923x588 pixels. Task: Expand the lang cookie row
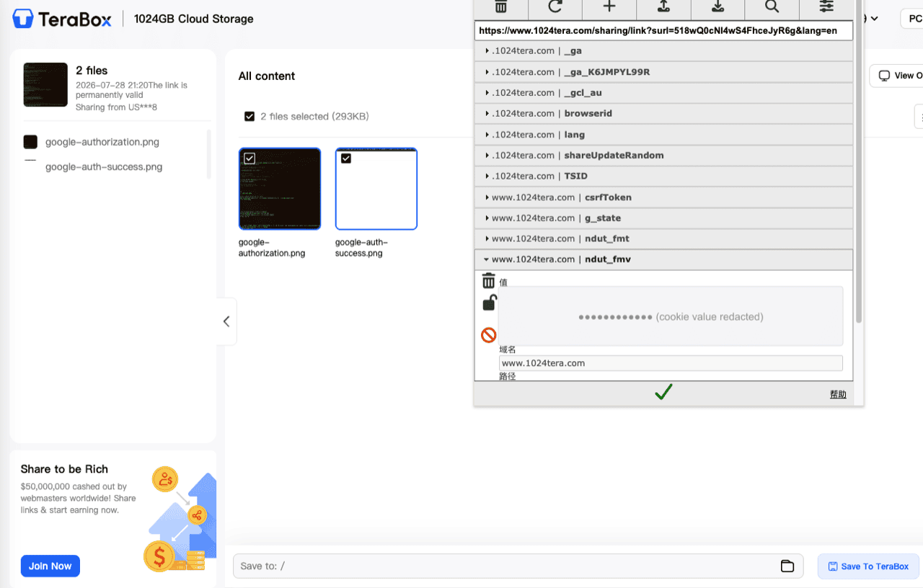click(664, 134)
